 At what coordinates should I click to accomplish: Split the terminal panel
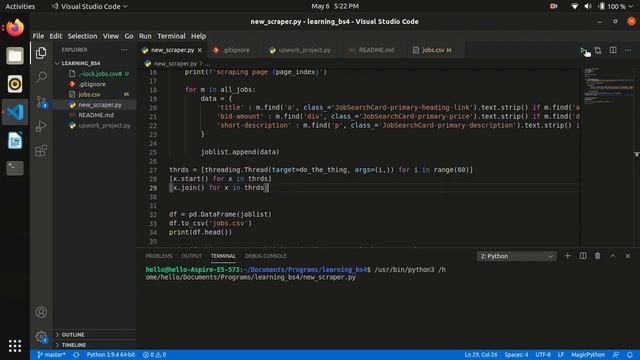(x=582, y=256)
